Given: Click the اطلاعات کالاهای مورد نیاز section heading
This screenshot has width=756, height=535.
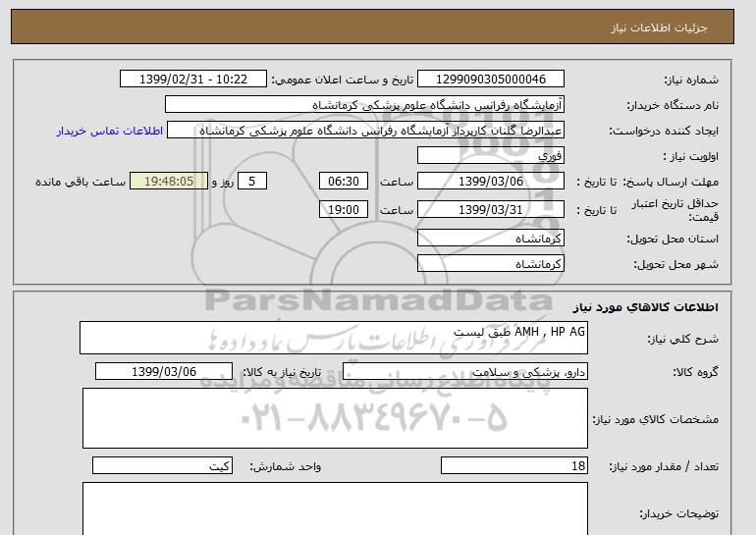Looking at the screenshot, I should 645,307.
